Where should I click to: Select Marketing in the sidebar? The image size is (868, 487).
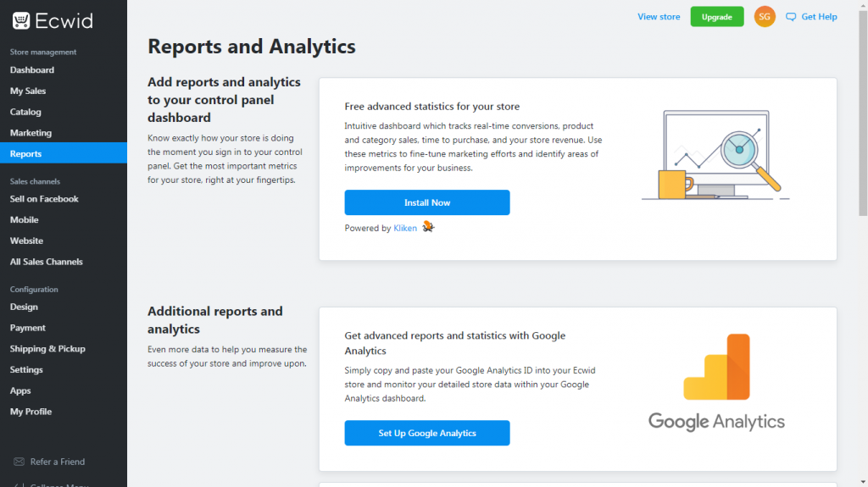(x=31, y=133)
